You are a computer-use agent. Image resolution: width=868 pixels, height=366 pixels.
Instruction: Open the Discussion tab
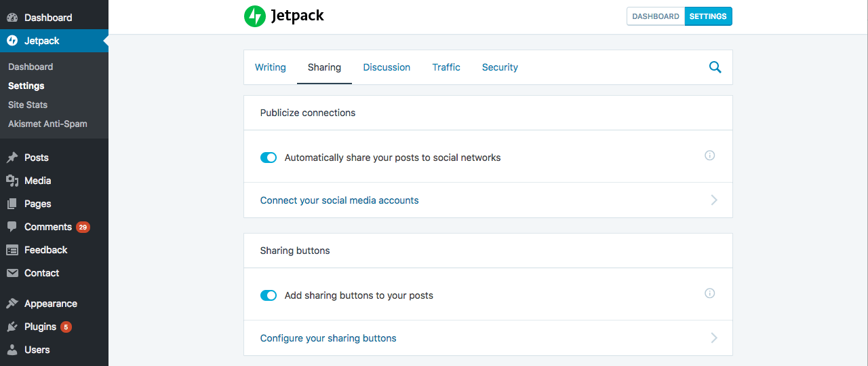[387, 67]
